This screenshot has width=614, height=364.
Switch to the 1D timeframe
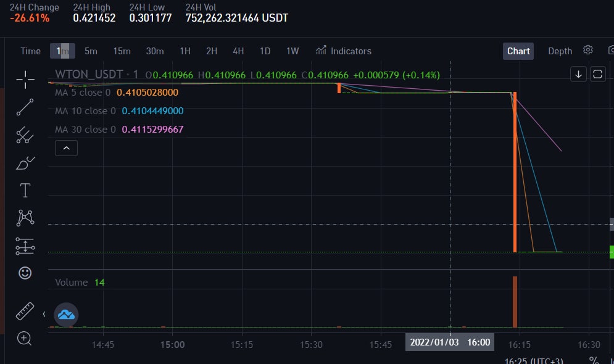coord(265,51)
